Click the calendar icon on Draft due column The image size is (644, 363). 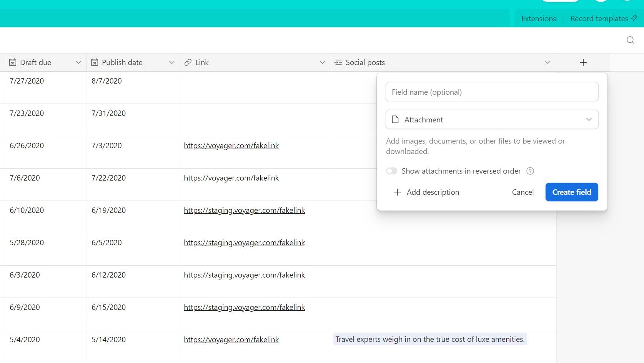coord(13,62)
